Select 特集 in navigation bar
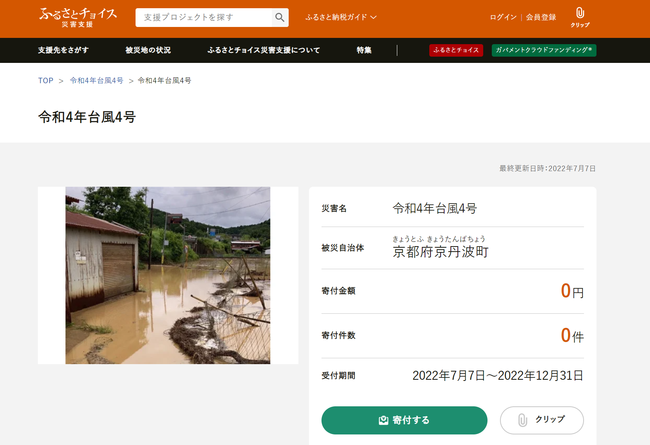The height and width of the screenshot is (445, 650). [x=364, y=50]
